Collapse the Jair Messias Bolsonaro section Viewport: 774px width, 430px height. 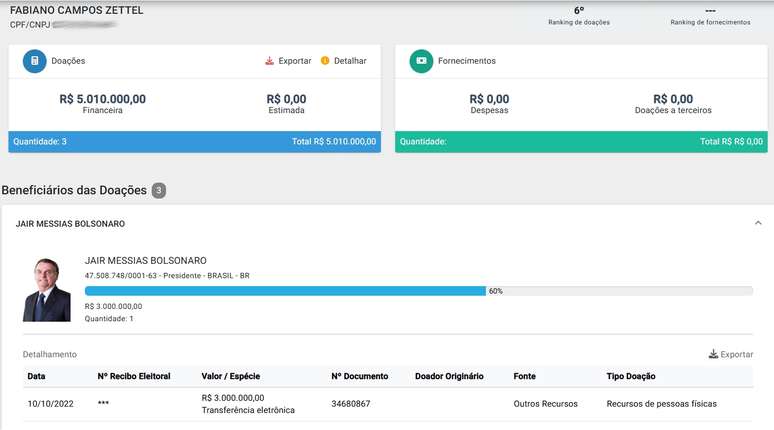coord(758,223)
